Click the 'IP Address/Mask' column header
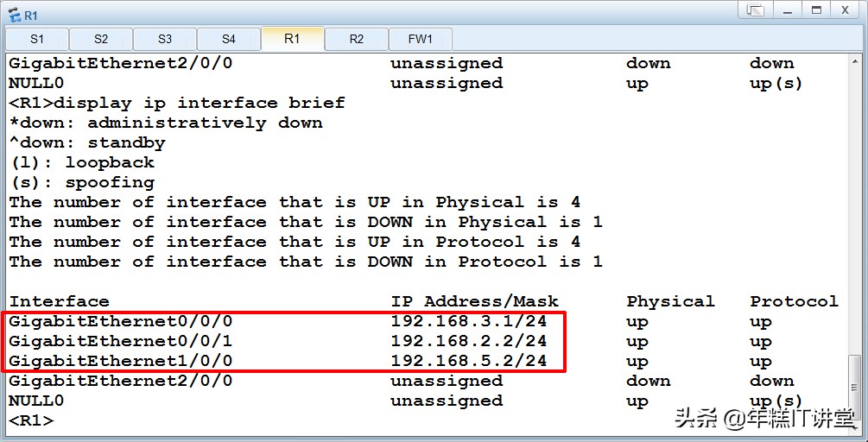Viewport: 868px width, 442px height. [x=475, y=301]
